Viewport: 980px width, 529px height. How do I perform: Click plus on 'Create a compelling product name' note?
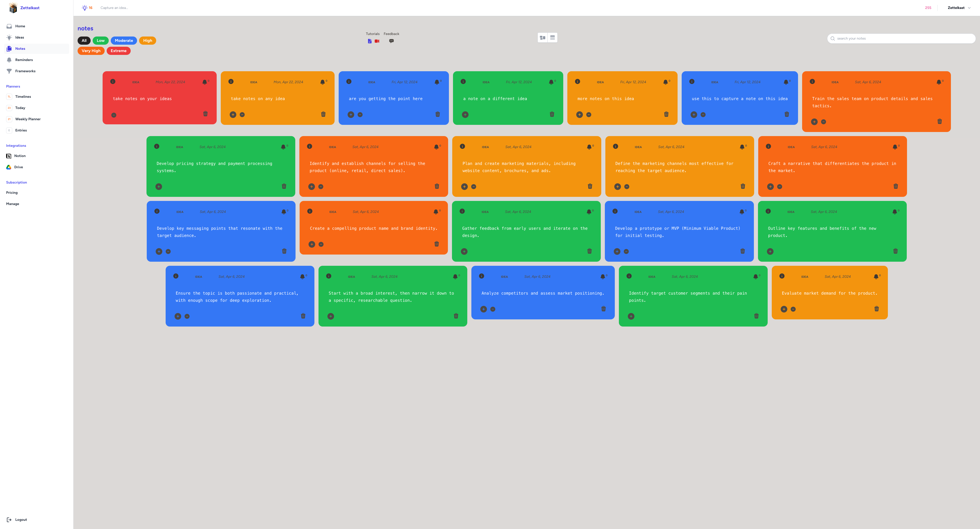(312, 244)
